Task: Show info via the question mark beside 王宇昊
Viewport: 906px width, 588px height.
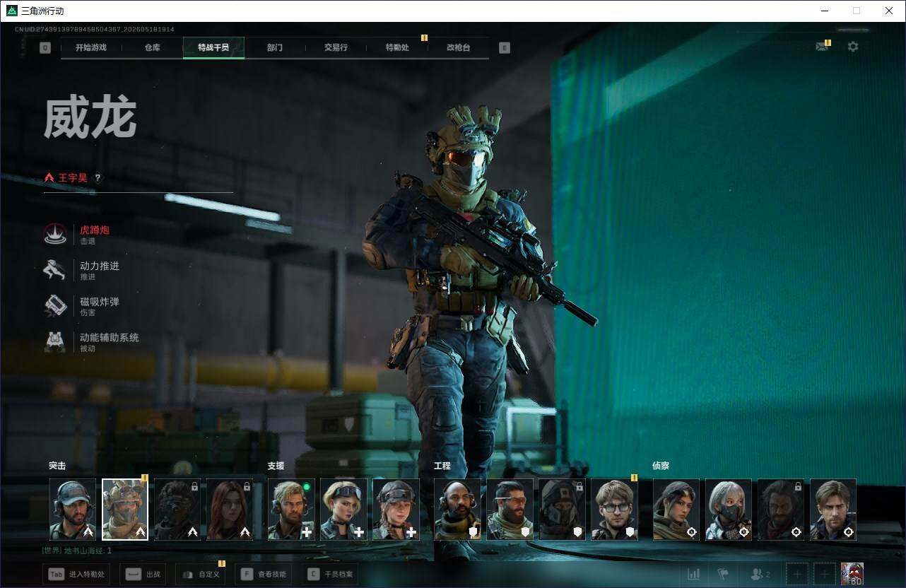Action: pos(98,178)
